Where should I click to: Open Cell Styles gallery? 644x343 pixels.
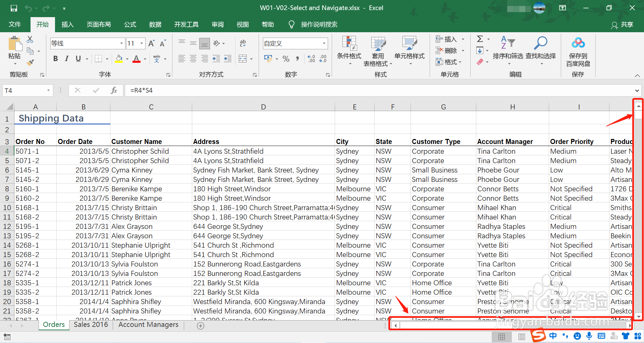pos(410,50)
